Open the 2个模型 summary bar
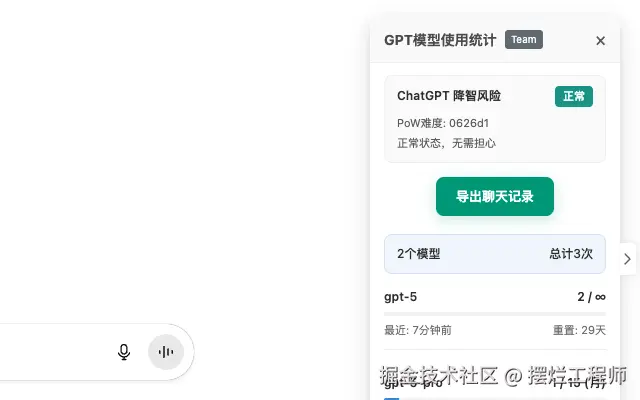This screenshot has width=640, height=400. click(x=495, y=254)
